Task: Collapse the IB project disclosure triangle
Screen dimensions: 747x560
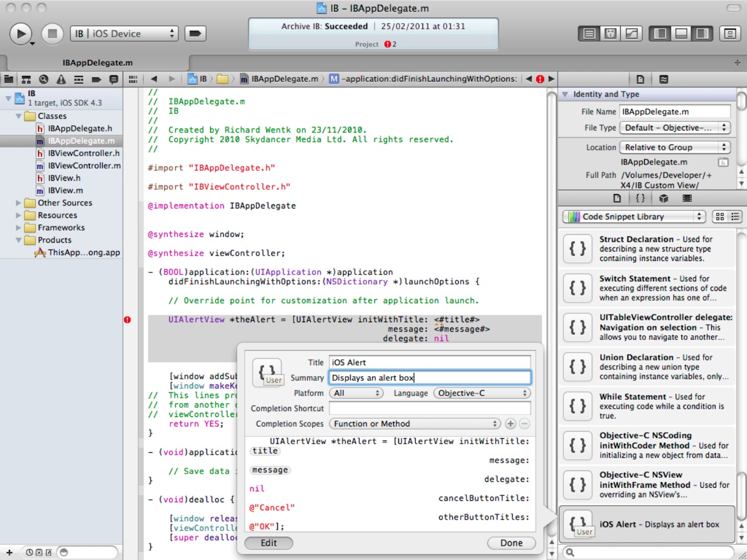Action: (8, 98)
